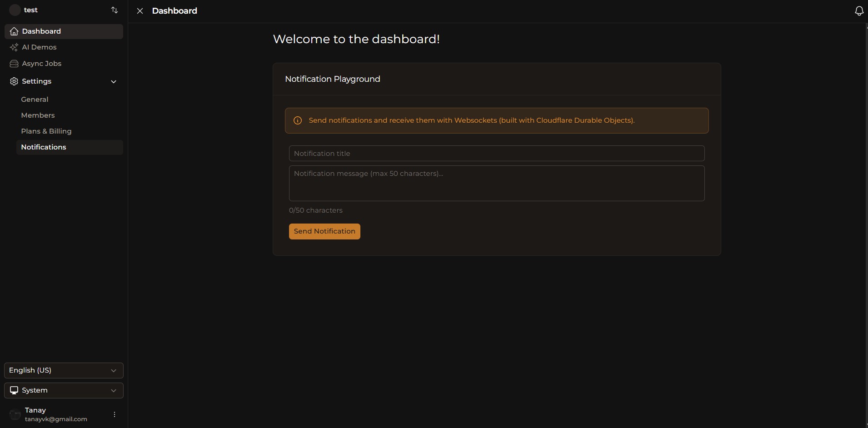Click the Settings gear icon

click(14, 81)
